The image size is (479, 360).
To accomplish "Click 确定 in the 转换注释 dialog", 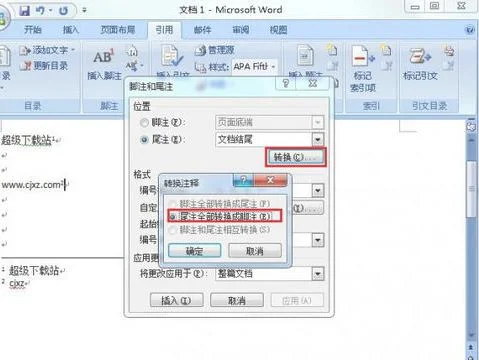I will pos(194,251).
